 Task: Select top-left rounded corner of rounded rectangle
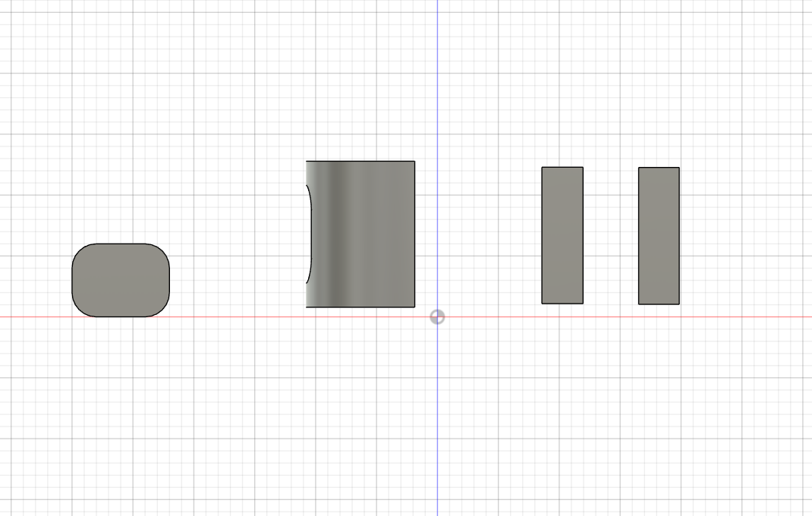pos(78,250)
